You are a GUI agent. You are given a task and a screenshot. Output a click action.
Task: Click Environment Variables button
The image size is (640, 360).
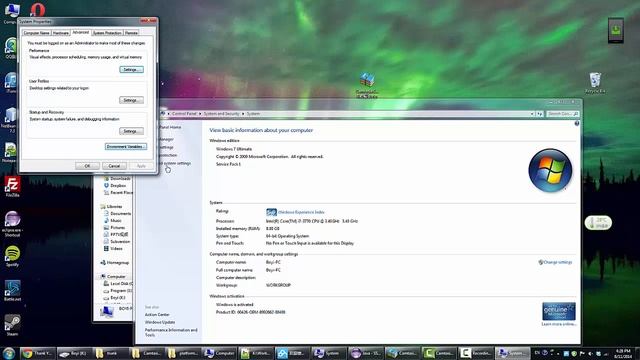tap(126, 147)
